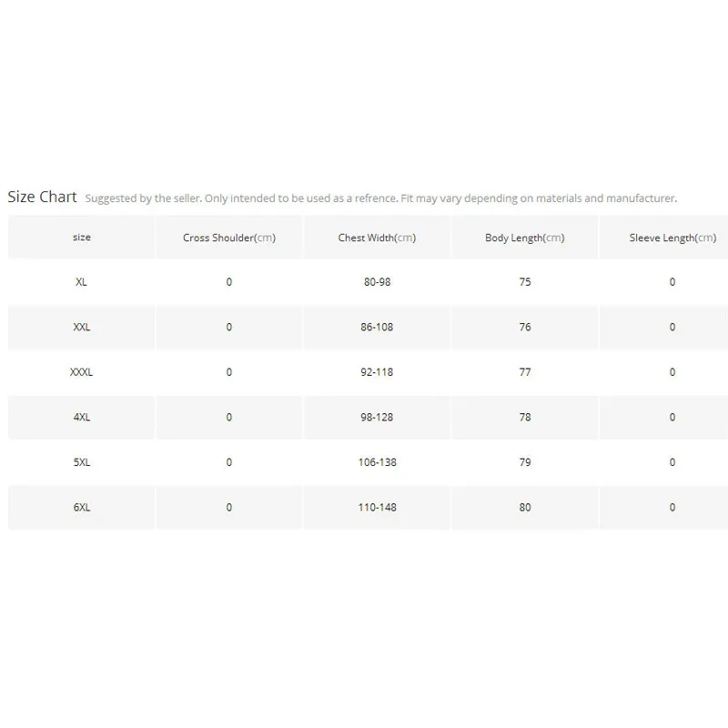Select the 4XL size row label
Viewport: 728px width, 728px height.
(x=82, y=417)
